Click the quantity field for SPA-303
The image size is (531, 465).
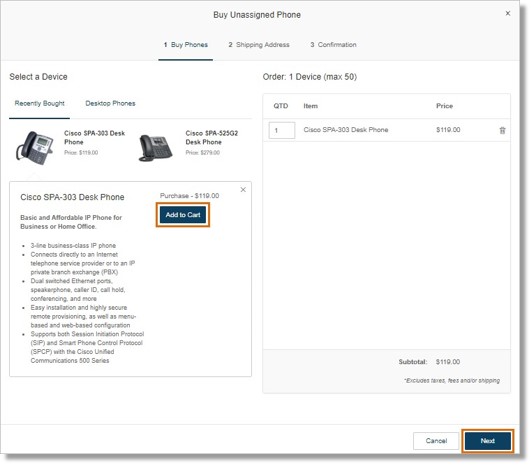[x=282, y=130]
